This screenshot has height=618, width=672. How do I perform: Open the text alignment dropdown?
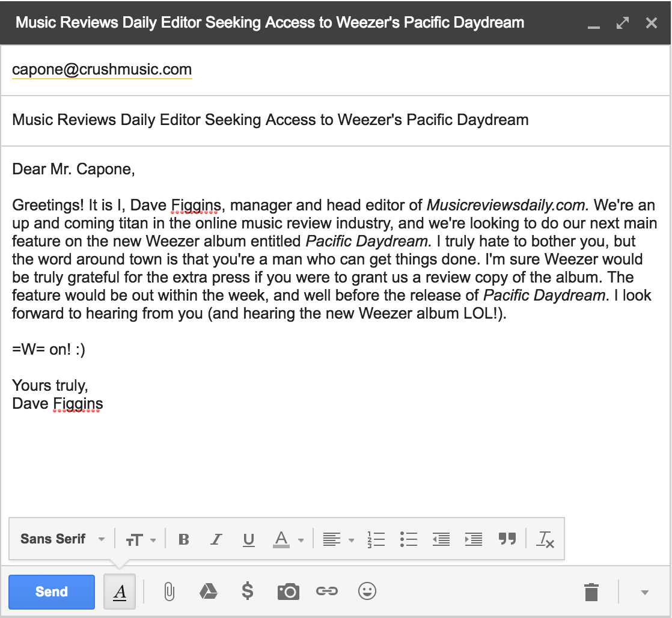(x=338, y=540)
